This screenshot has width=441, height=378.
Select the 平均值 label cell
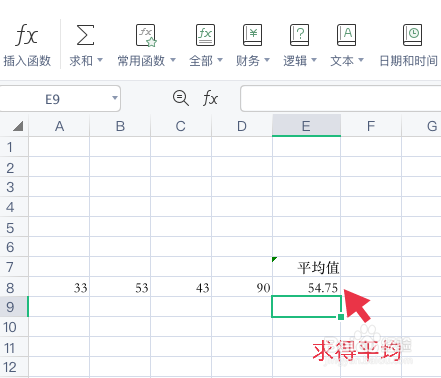click(x=306, y=267)
